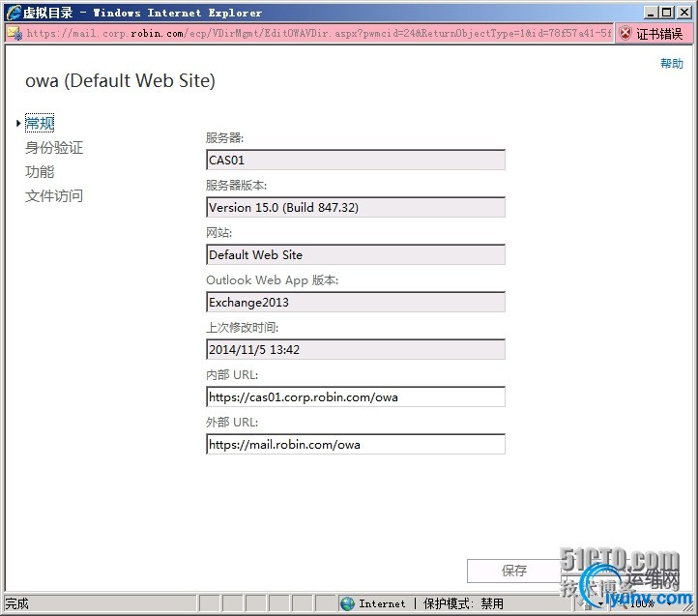Click the 服务器 CAS01 field
Viewport: 698px width, 616px height.
click(356, 160)
